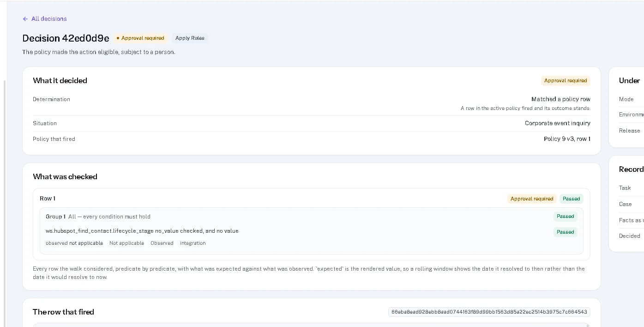Viewport: 644px width, 327px height.
Task: Click the 'Decided' label under Record
Action: pos(629,236)
